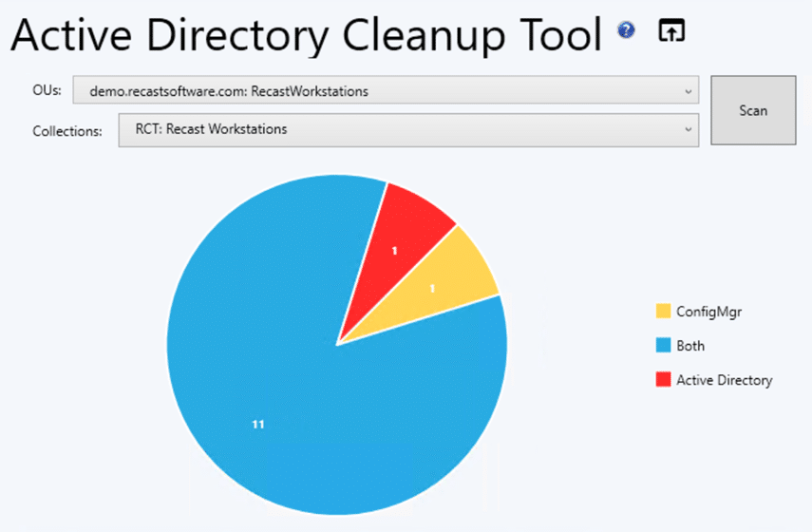The height and width of the screenshot is (532, 812).
Task: Click the 1 count label on the red slice
Action: [x=394, y=251]
